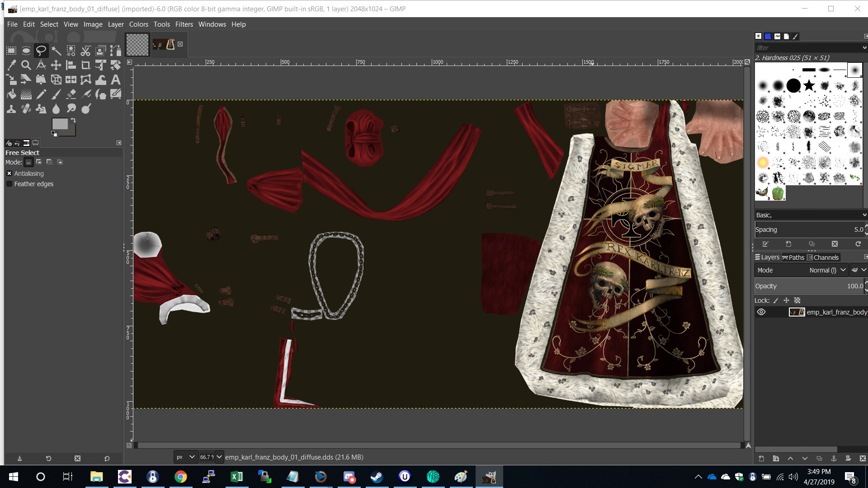Open the layer Mode Normal dropdown
Image resolution: width=868 pixels, height=488 pixels.
click(802, 270)
